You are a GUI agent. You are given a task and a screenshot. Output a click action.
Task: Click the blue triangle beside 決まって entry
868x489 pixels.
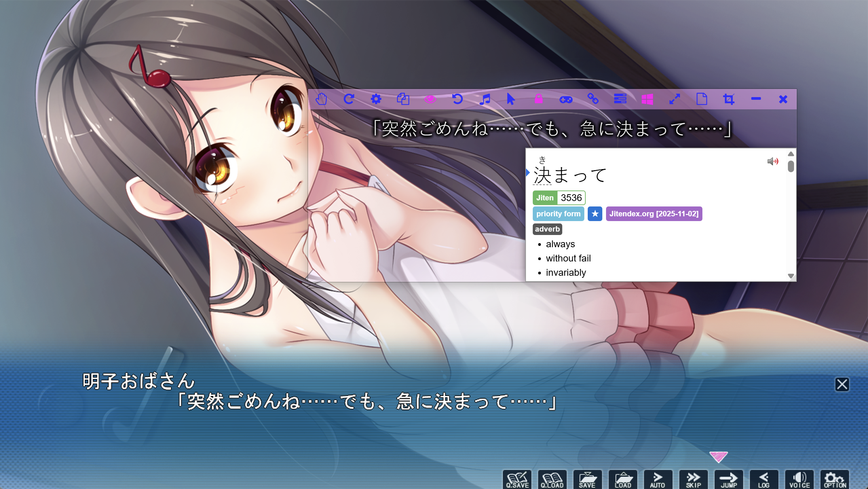tap(528, 173)
